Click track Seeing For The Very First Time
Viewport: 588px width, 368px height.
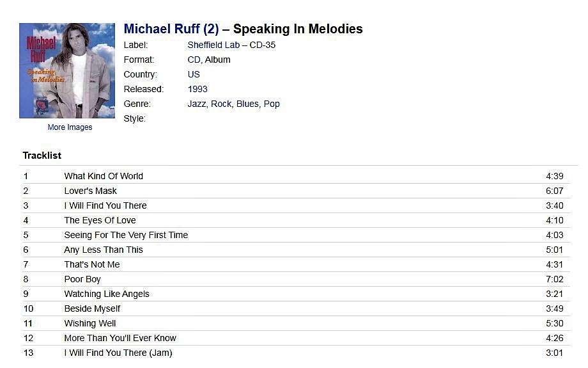(x=126, y=235)
